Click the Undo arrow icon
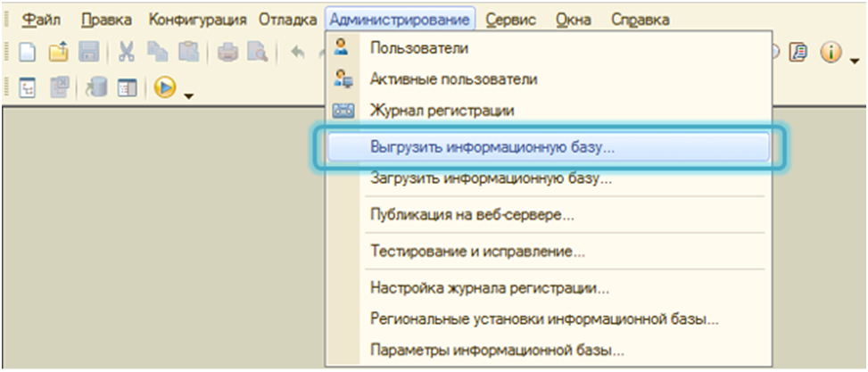Screen dimensions: 868x372 [x=298, y=53]
